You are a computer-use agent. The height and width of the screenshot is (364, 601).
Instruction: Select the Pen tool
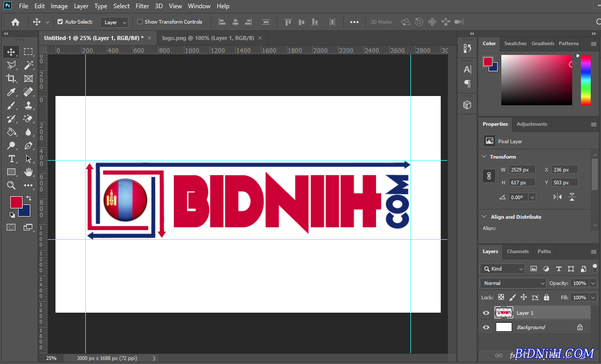(x=28, y=146)
